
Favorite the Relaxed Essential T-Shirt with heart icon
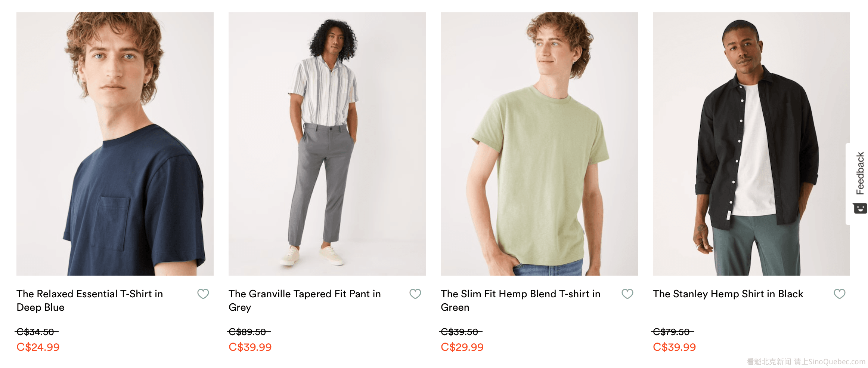click(x=203, y=294)
